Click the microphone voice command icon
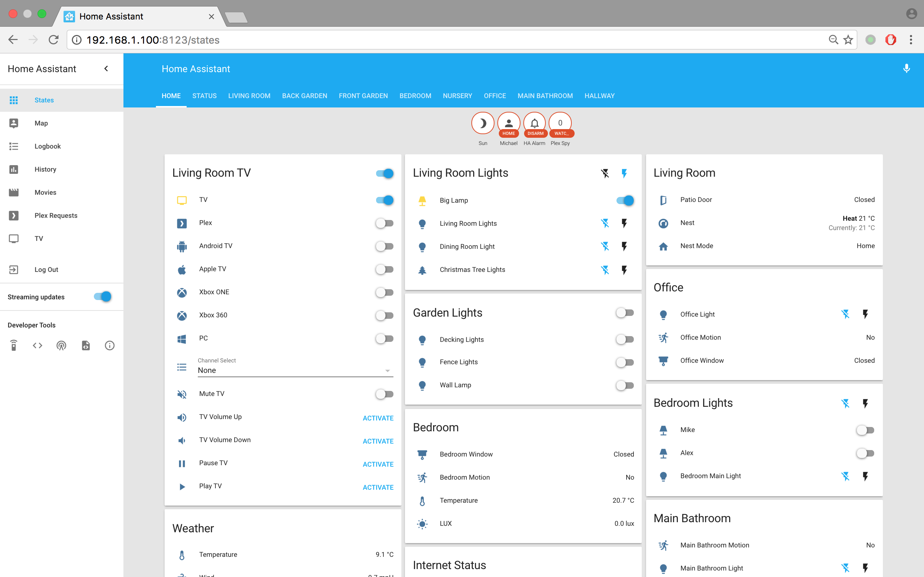Image resolution: width=924 pixels, height=577 pixels. coord(906,69)
